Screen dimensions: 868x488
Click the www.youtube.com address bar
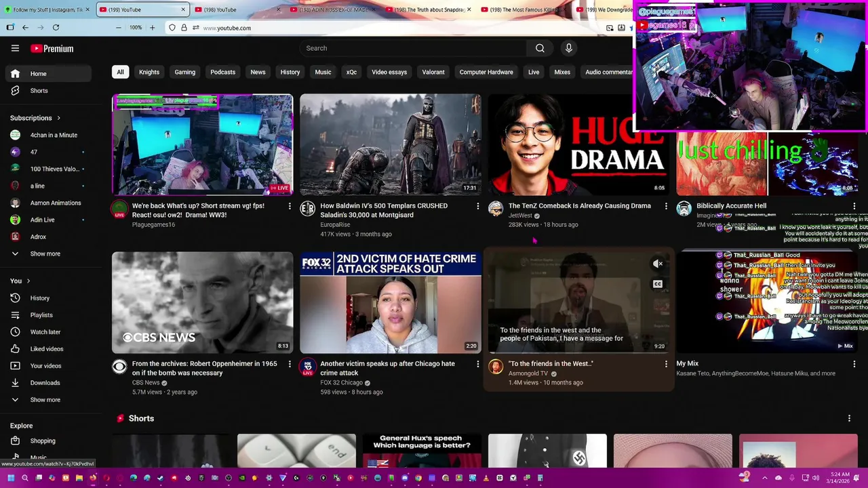pos(398,28)
